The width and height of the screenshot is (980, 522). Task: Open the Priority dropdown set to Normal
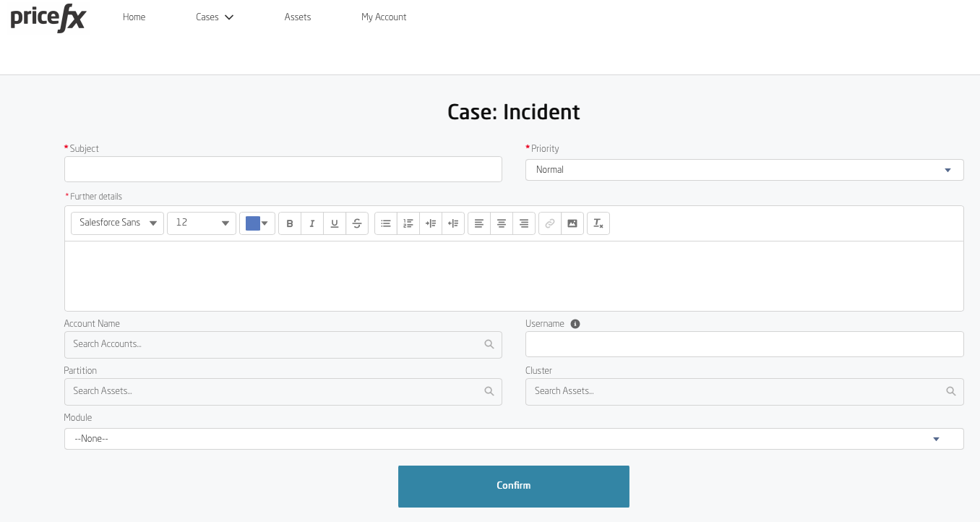[744, 170]
